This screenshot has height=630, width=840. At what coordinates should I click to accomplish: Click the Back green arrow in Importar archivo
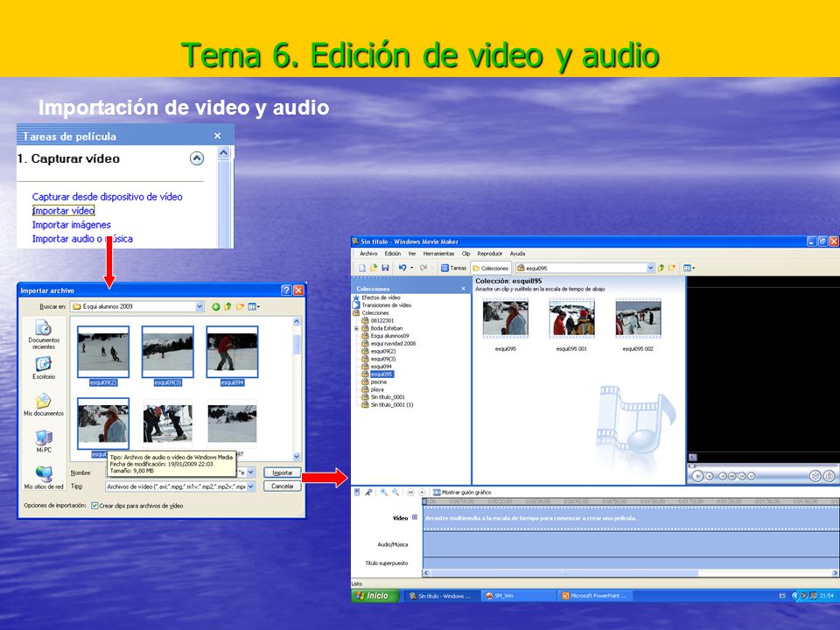(215, 306)
